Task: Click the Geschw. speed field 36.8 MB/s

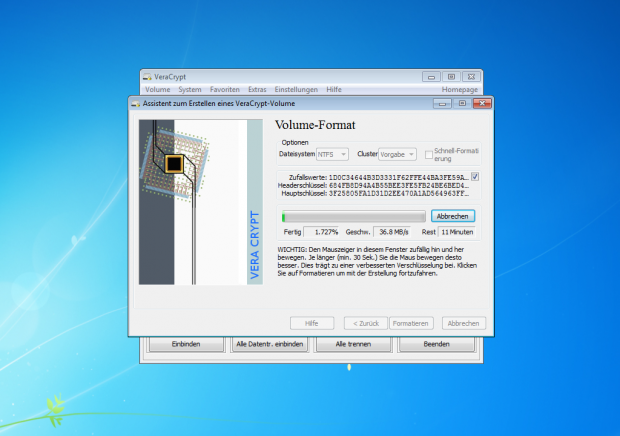Action: click(x=392, y=232)
